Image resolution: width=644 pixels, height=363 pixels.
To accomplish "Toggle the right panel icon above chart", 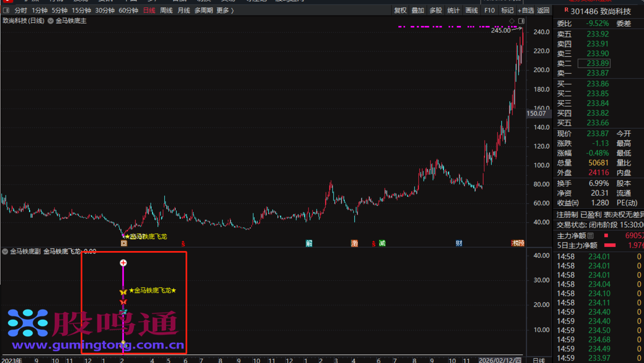I will click(x=521, y=21).
